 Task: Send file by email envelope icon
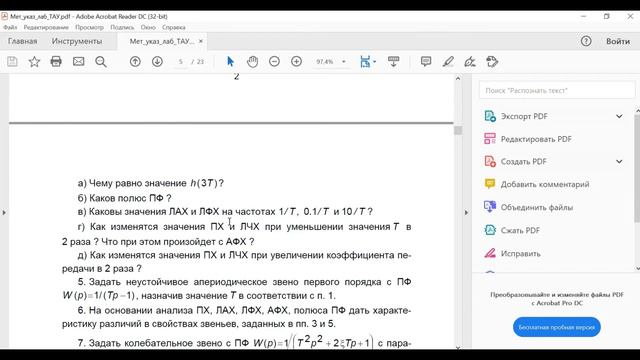click(78, 62)
